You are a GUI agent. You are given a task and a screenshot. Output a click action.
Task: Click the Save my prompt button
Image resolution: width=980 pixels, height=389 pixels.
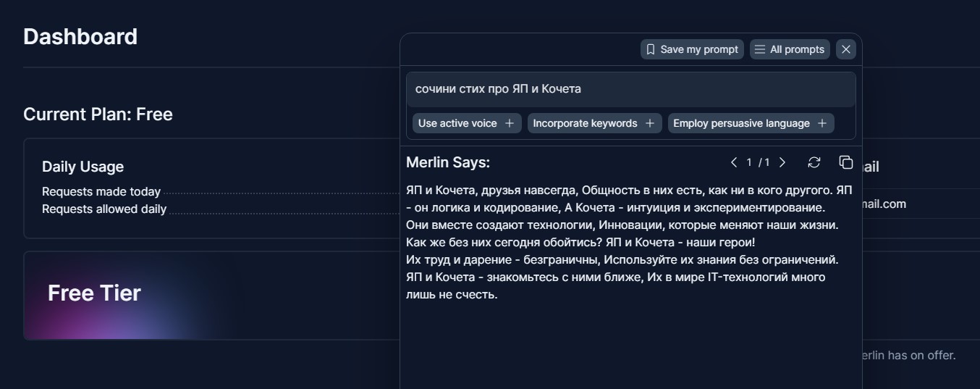tap(692, 49)
